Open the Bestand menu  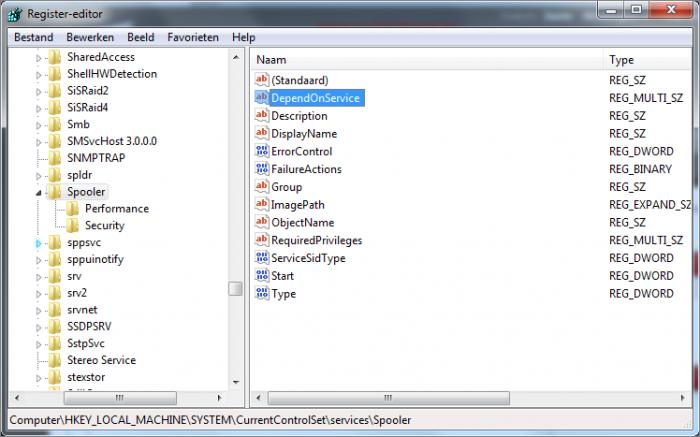pos(33,37)
